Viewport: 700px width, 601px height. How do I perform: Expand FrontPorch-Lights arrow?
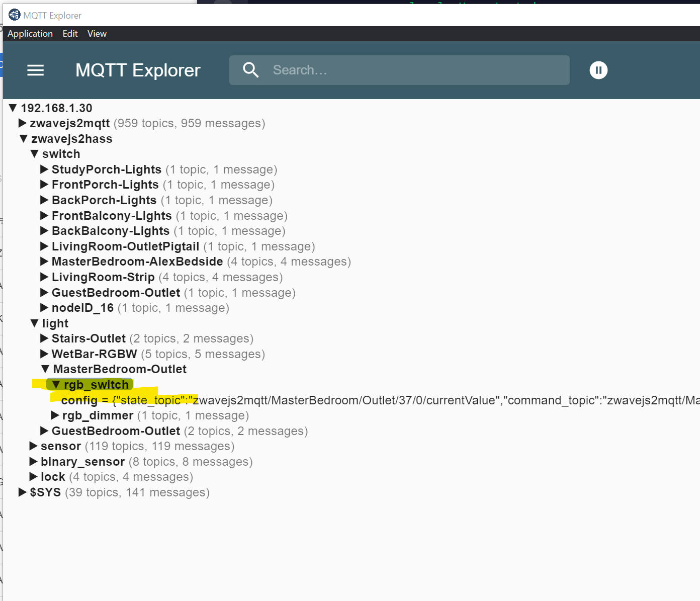44,185
